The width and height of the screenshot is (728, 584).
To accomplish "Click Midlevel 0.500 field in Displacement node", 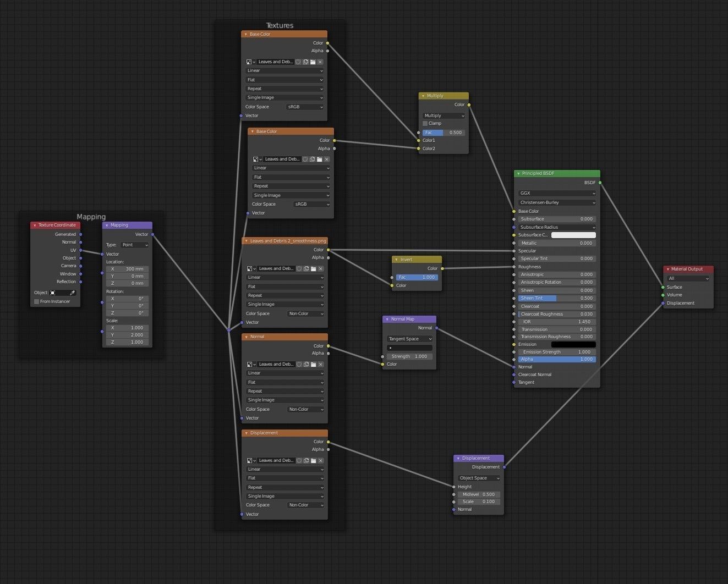I will pyautogui.click(x=479, y=494).
